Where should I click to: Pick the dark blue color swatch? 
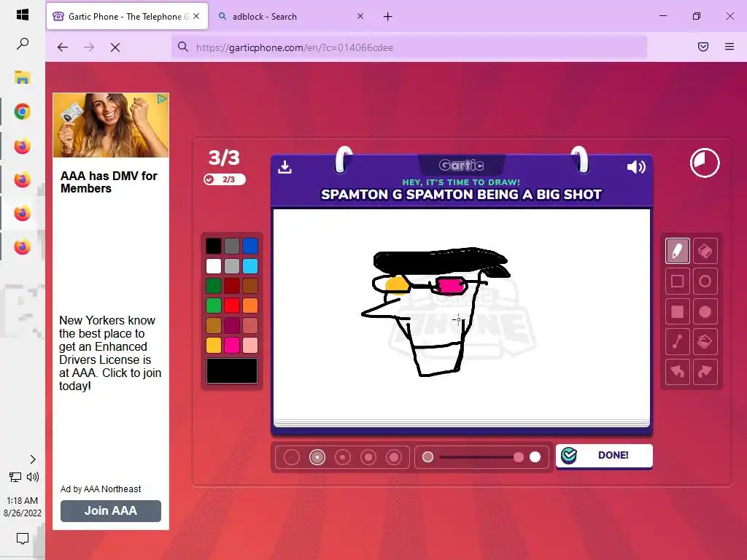tap(250, 246)
